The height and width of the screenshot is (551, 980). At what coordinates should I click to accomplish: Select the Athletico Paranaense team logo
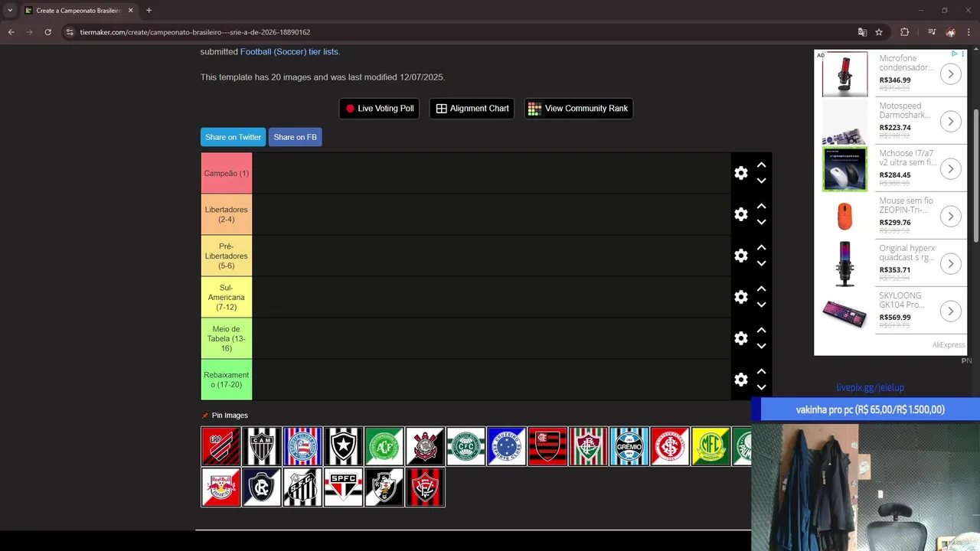(220, 446)
